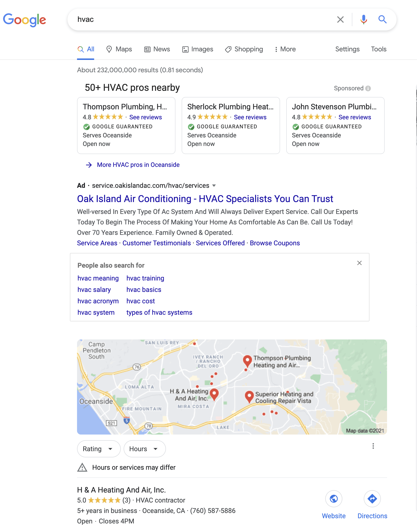Open the Sherlock Plumbing sponsored card
The height and width of the screenshot is (532, 417).
(x=231, y=126)
